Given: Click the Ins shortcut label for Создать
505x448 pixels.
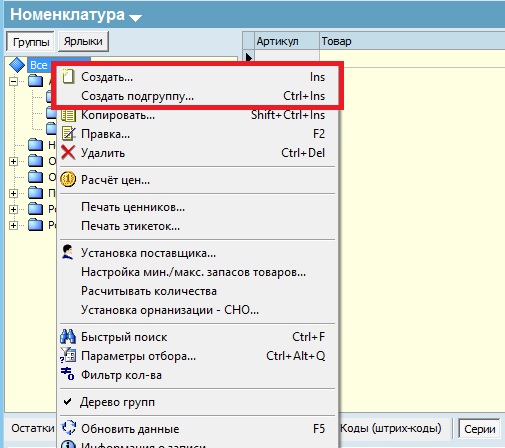Looking at the screenshot, I should click(317, 77).
